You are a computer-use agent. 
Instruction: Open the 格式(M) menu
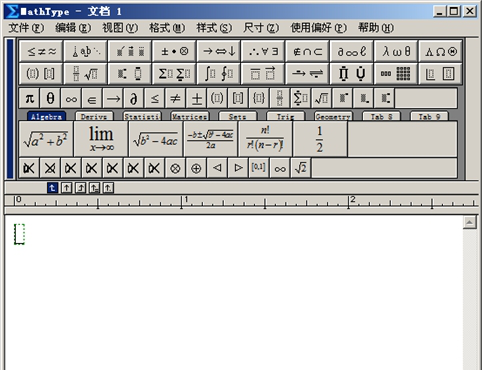coord(167,28)
